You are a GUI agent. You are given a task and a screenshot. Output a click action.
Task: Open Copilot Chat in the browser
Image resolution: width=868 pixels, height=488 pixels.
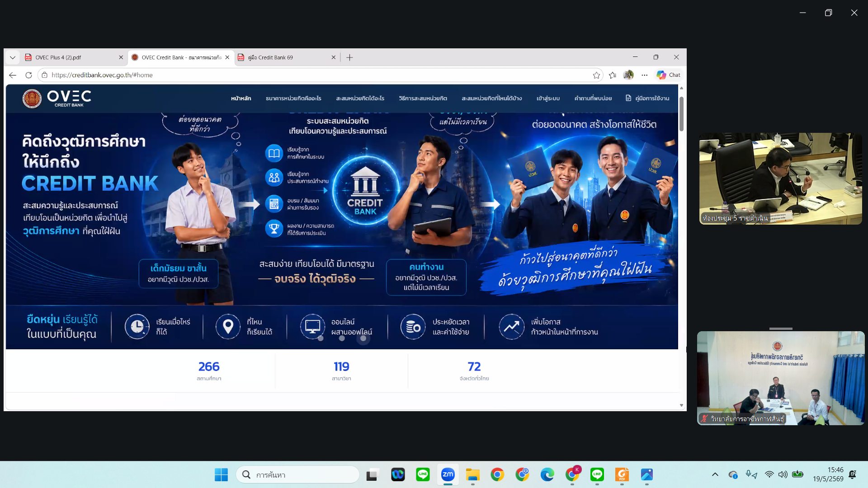click(669, 75)
